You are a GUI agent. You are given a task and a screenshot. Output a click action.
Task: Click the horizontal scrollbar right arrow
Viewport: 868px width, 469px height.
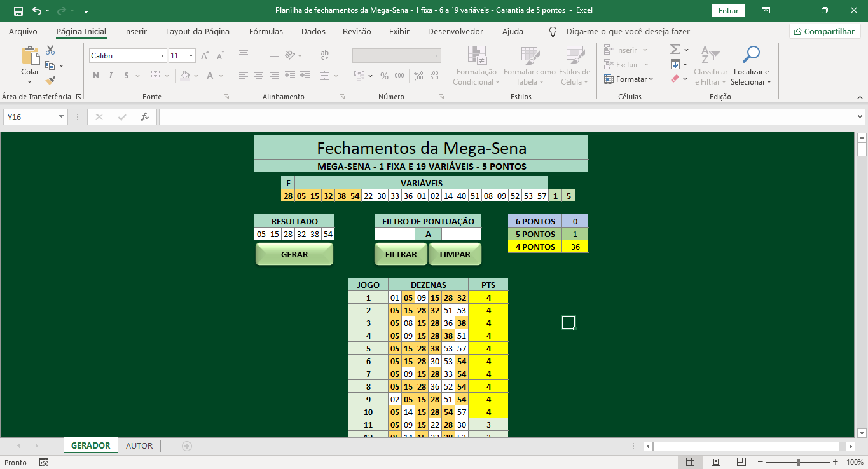pyautogui.click(x=850, y=446)
